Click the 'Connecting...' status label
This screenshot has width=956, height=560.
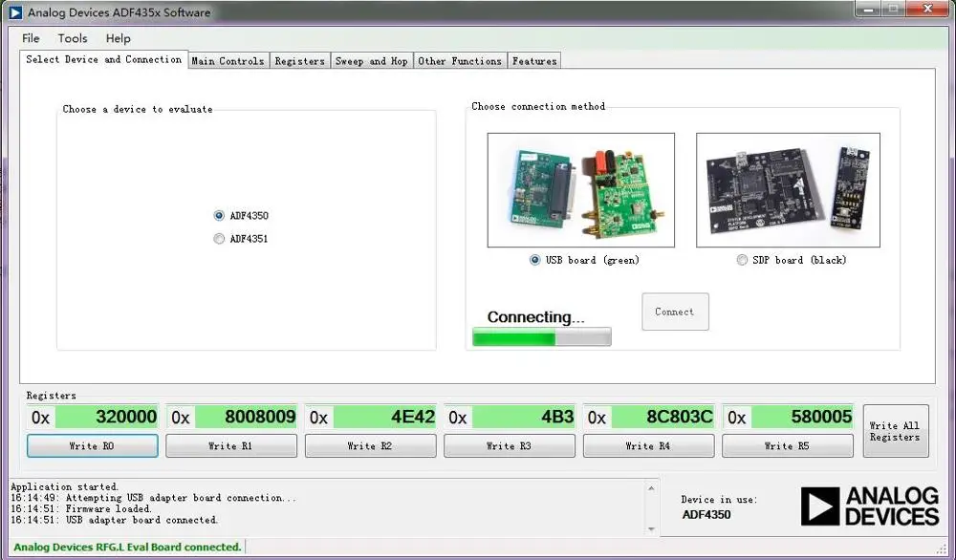point(535,317)
